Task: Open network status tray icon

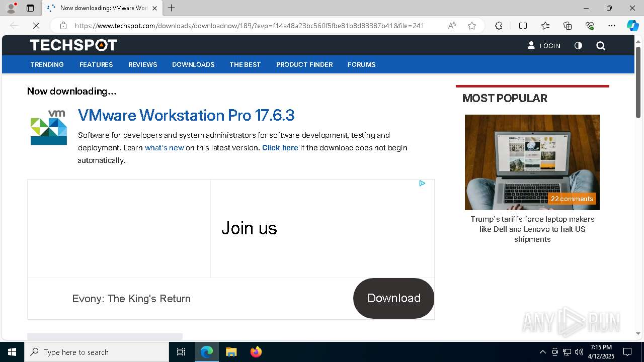Action: [567, 352]
